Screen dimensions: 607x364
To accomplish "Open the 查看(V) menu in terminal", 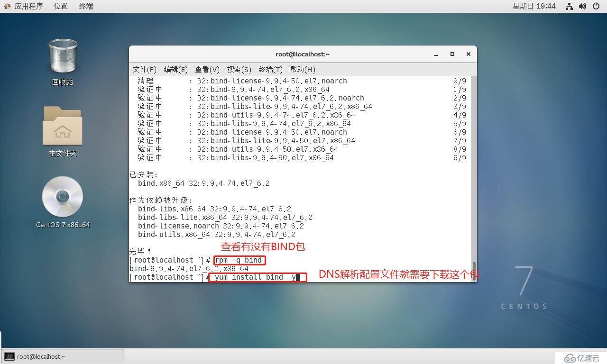I will tap(207, 69).
